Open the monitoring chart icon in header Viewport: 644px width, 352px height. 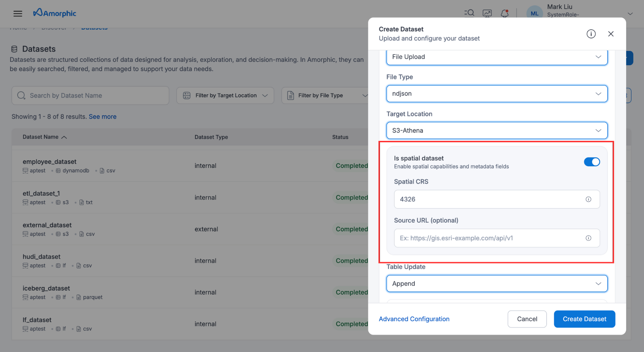[x=487, y=13]
